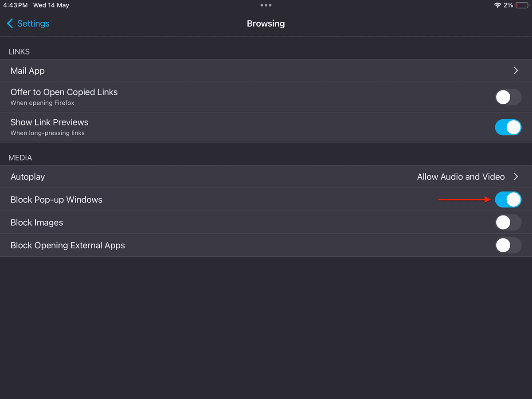Click the MEDIA section header
This screenshot has width=532, height=399.
20,158
